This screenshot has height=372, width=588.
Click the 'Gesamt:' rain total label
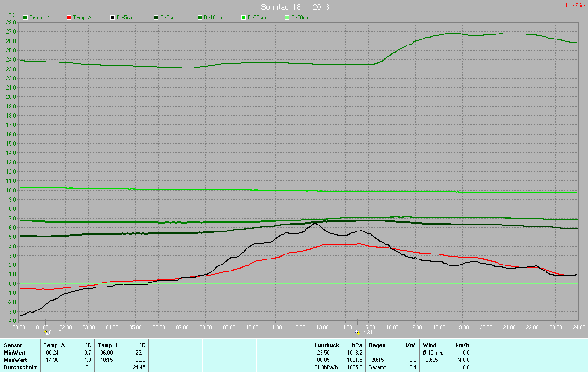click(377, 367)
